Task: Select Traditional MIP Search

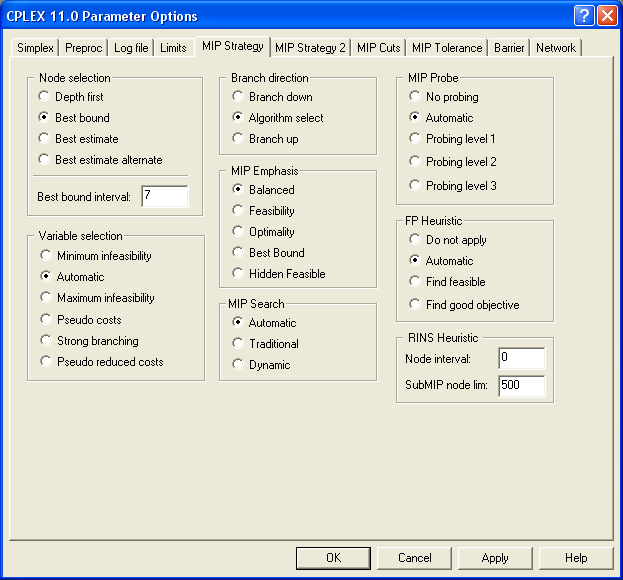Action: (x=266, y=344)
